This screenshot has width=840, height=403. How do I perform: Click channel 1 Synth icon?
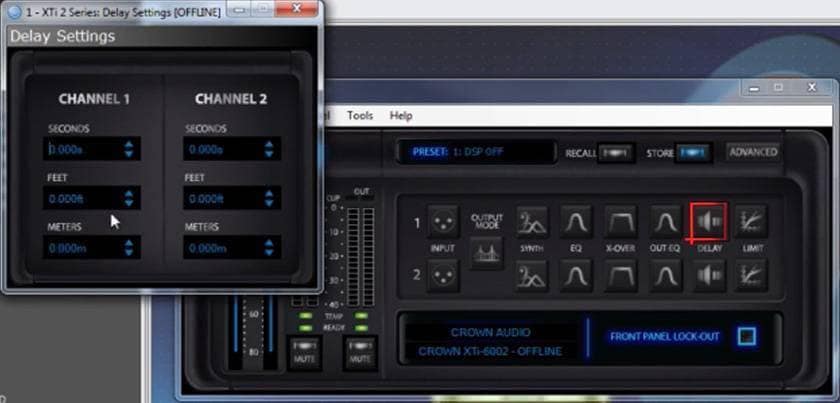[x=532, y=222]
